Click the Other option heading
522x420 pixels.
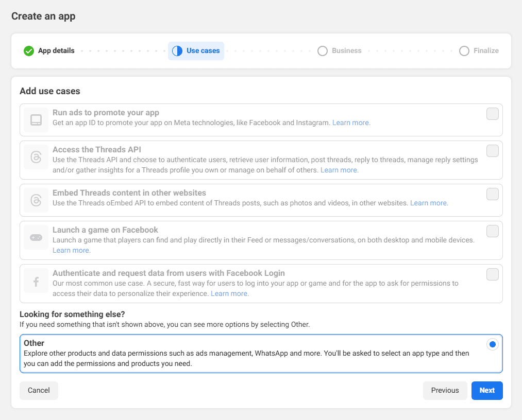(x=34, y=343)
